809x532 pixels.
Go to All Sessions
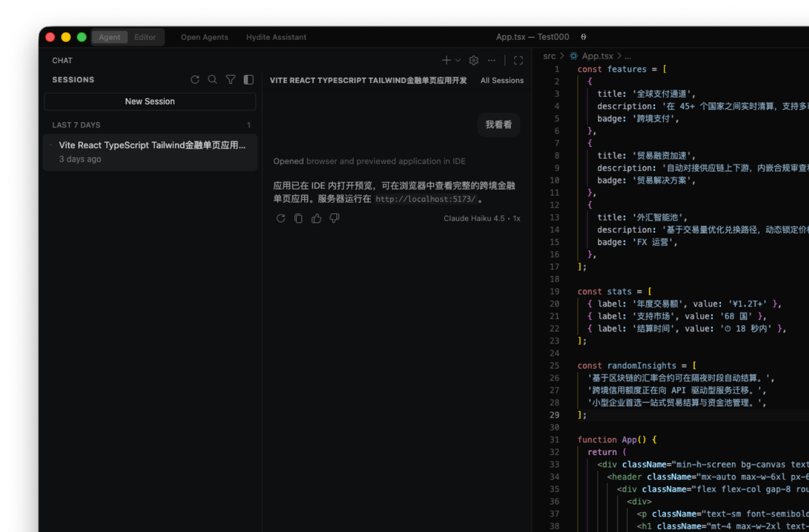[x=501, y=80]
